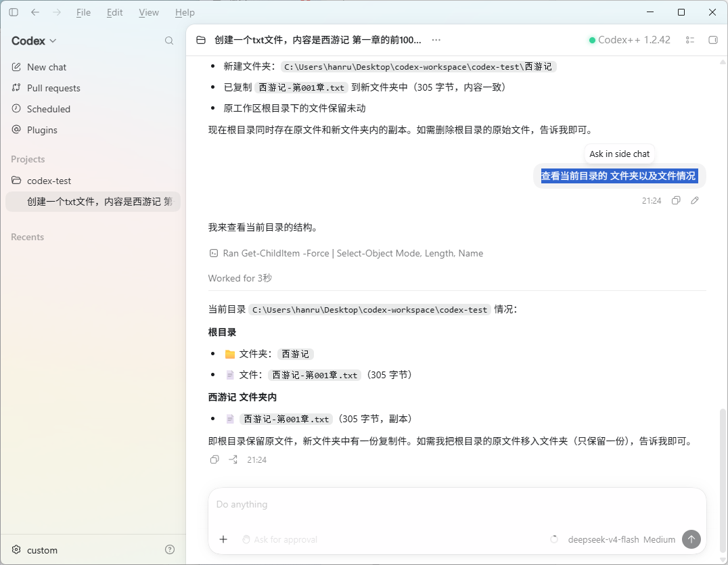Open the custom settings gear
Viewport: 728px width, 565px height.
coord(16,549)
